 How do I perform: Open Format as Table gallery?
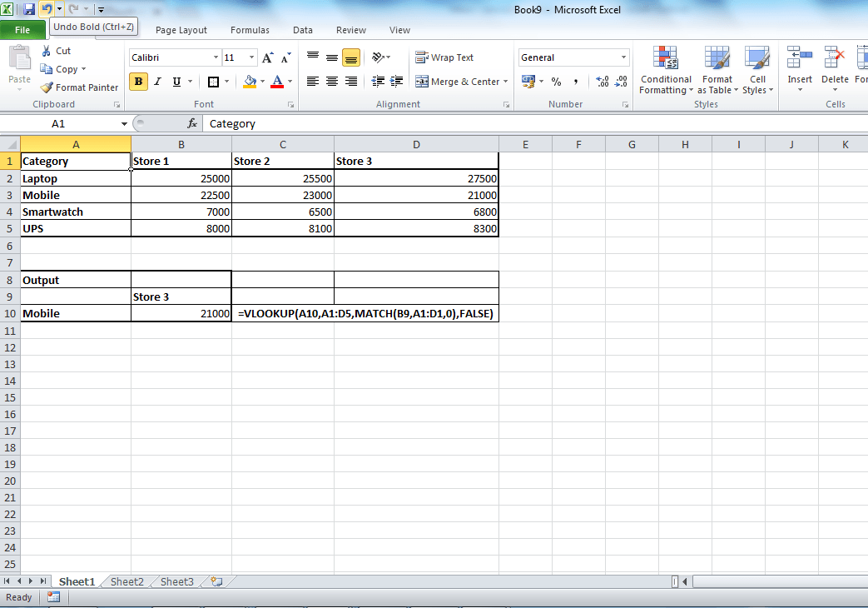(x=717, y=71)
